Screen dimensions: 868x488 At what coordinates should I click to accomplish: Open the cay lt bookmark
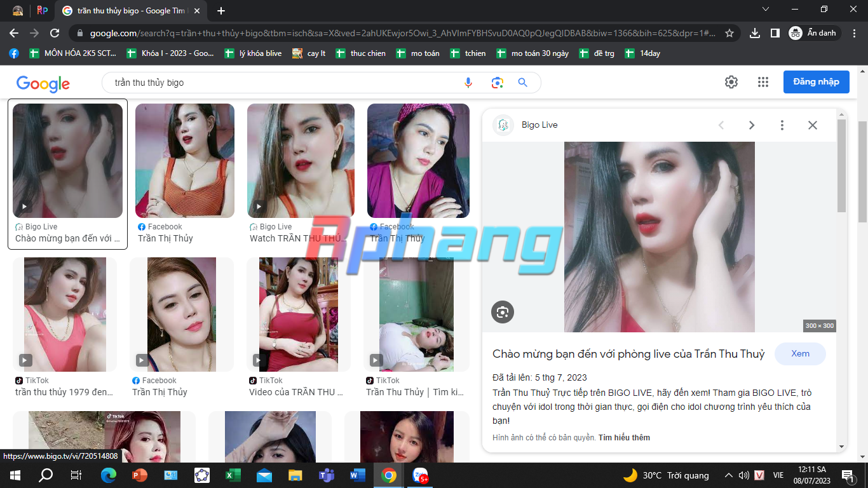[x=309, y=53]
